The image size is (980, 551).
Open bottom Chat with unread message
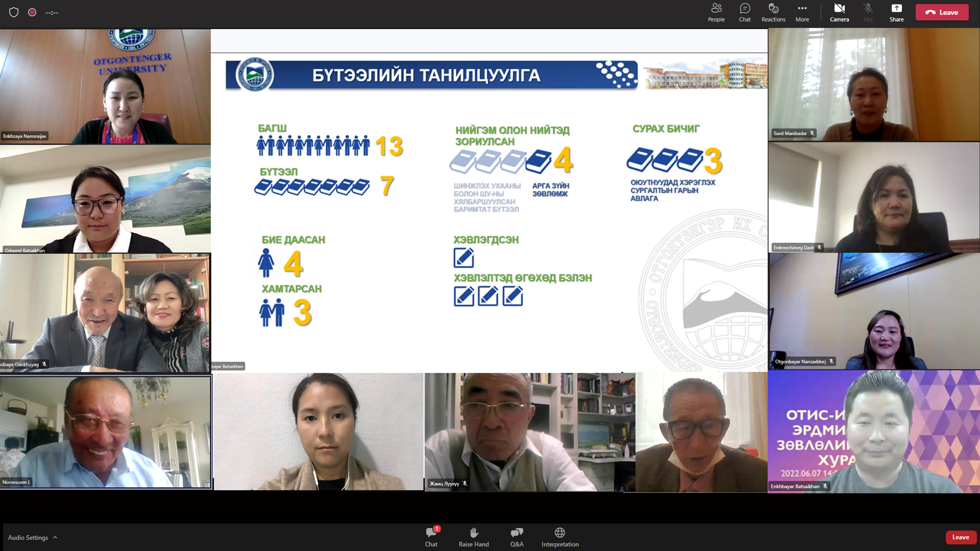[431, 537]
